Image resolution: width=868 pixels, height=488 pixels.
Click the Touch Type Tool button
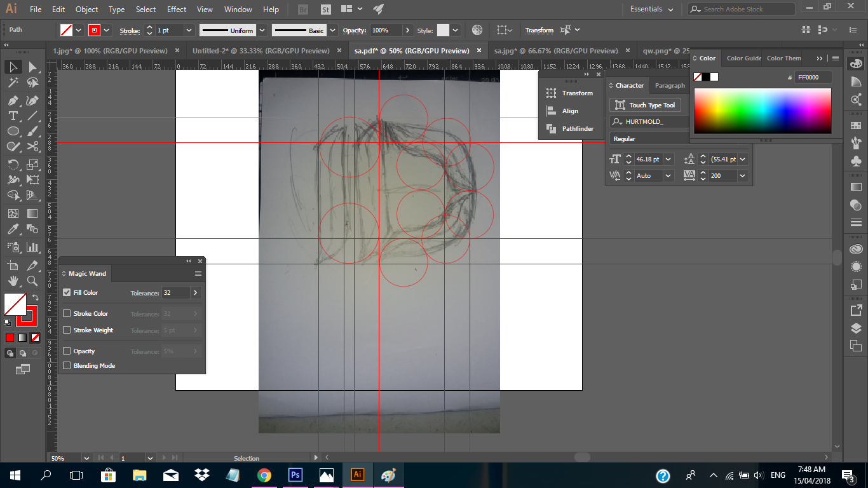pos(646,105)
